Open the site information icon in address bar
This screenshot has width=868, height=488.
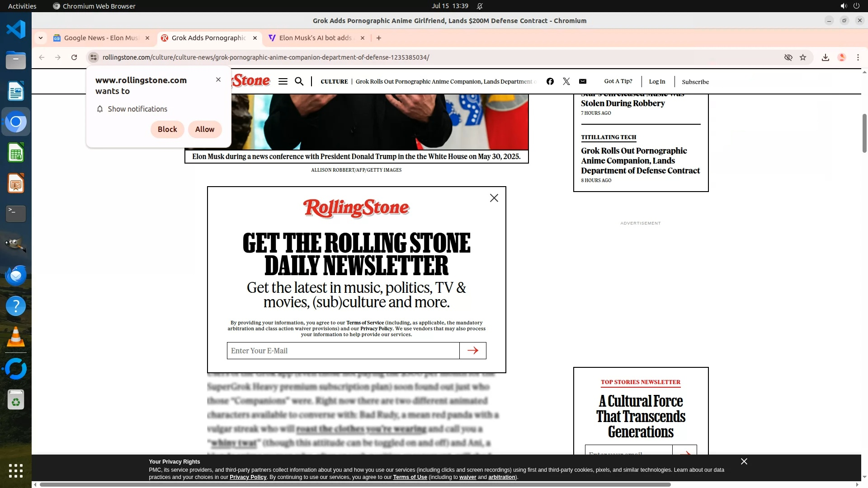coord(93,57)
